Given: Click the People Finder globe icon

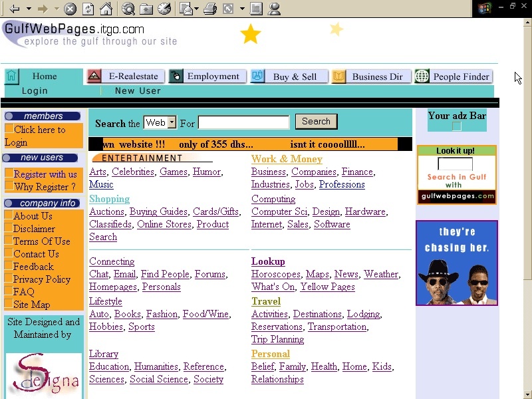Looking at the screenshot, I should (x=422, y=76).
